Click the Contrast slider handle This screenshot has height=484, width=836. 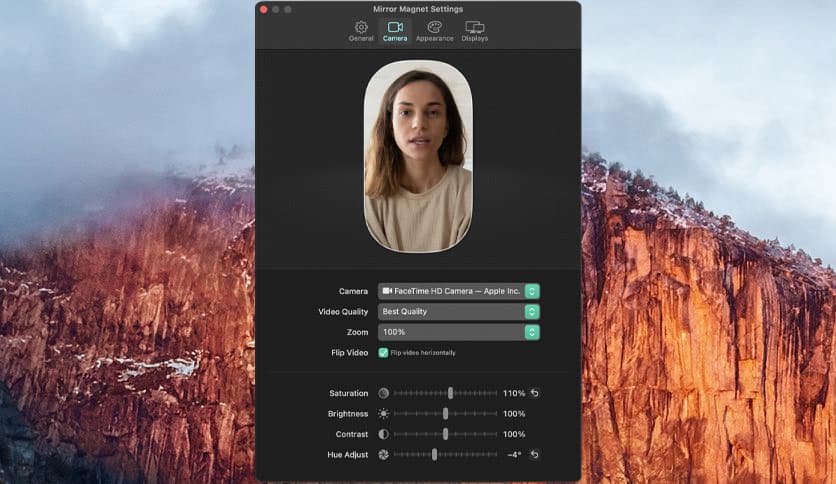click(x=445, y=434)
